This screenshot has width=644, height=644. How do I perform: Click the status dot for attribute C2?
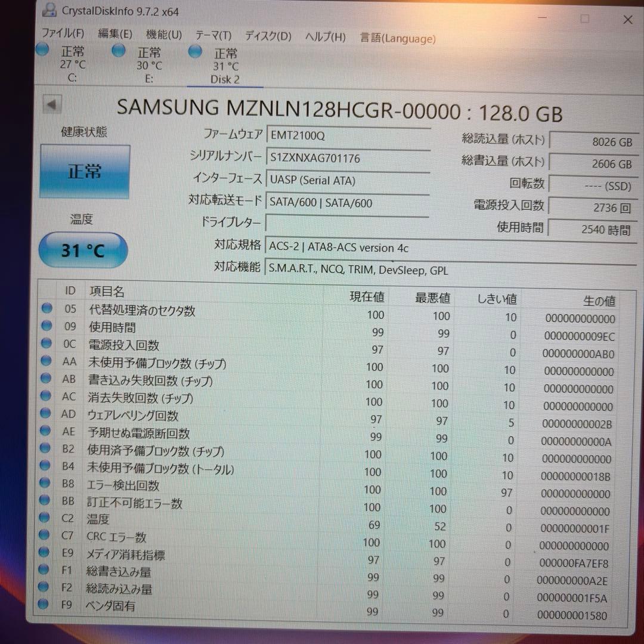(44, 517)
